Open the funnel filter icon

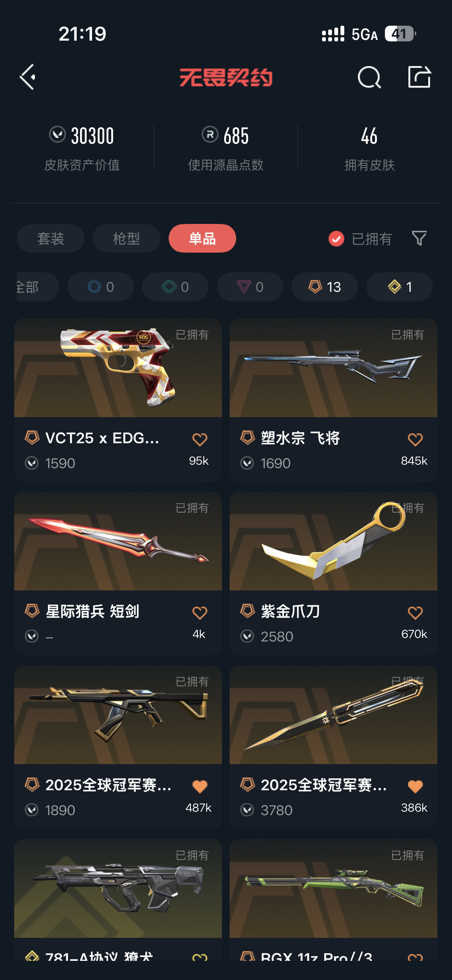tap(419, 238)
